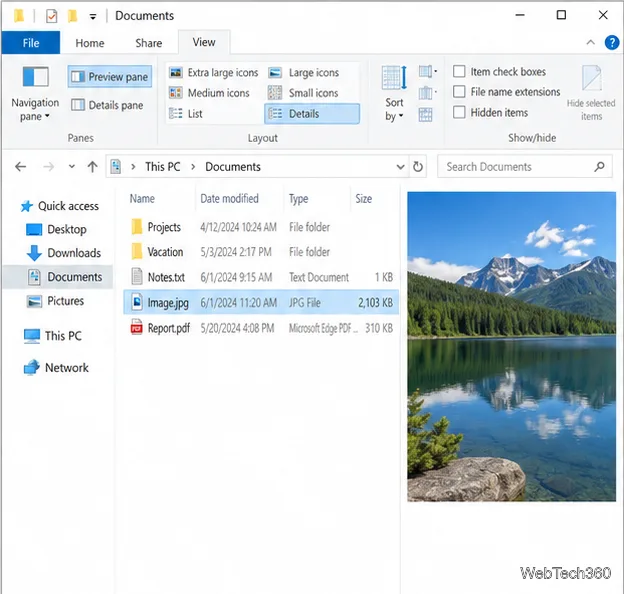
Task: Refresh the Documents folder
Action: pos(417,166)
